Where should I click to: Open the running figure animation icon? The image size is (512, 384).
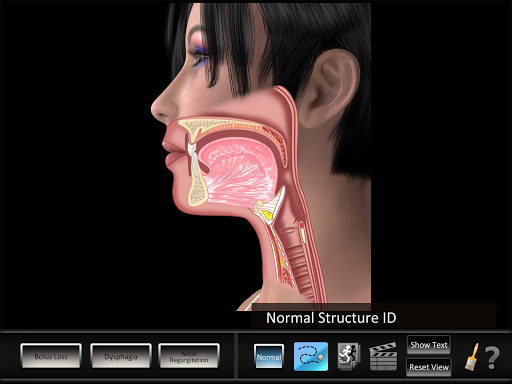[349, 356]
